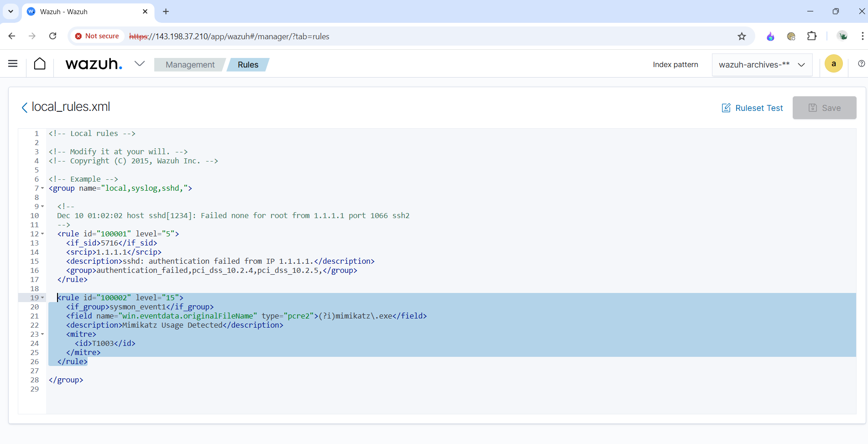The width and height of the screenshot is (868, 444).
Task: Open a new browser tab
Action: pos(166,11)
